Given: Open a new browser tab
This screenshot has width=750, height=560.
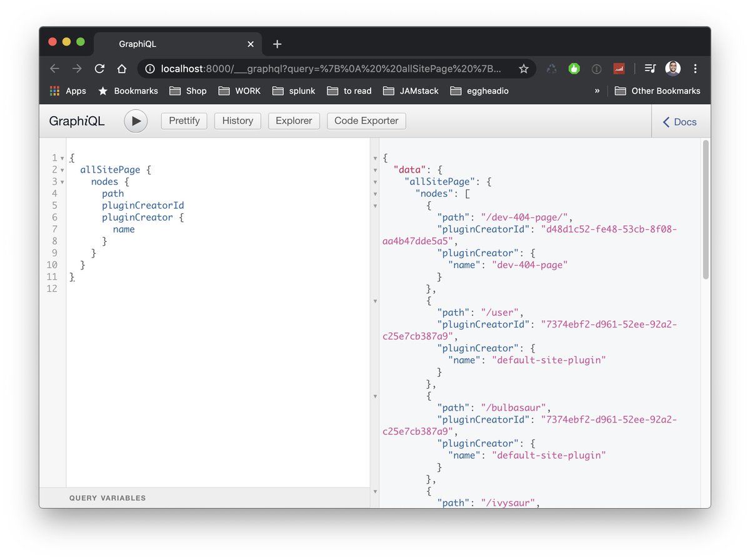Looking at the screenshot, I should click(x=277, y=44).
